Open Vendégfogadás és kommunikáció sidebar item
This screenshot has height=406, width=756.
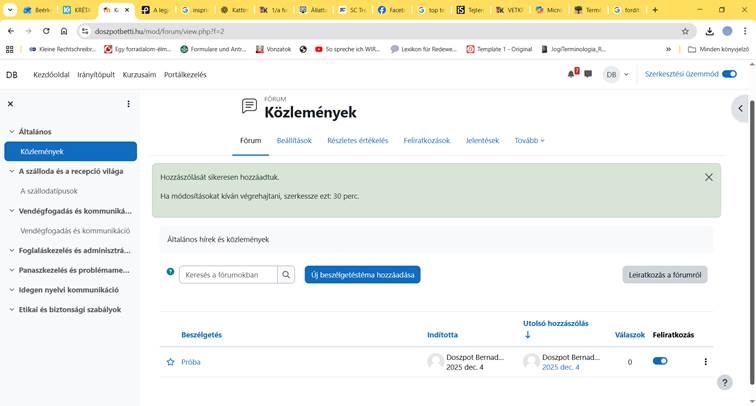click(75, 230)
